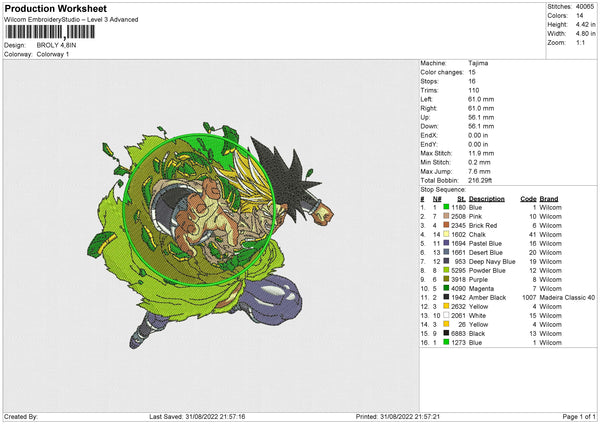Screen dimensions: 600x424
Task: Click the Page 1 of 1 footer
Action: [x=579, y=417]
